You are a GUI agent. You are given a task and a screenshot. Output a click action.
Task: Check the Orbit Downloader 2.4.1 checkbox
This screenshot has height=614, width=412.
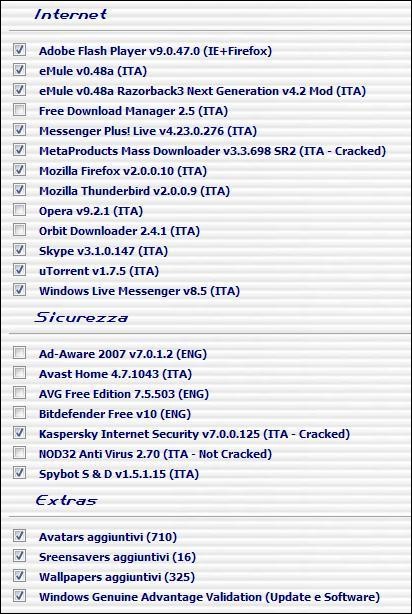pos(19,230)
